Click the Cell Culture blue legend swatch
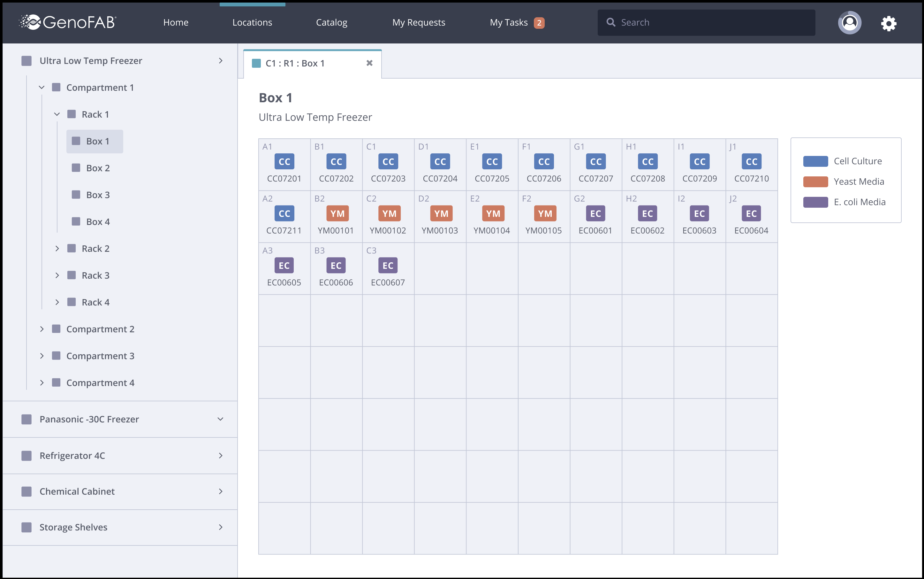Image resolution: width=924 pixels, height=579 pixels. tap(815, 161)
